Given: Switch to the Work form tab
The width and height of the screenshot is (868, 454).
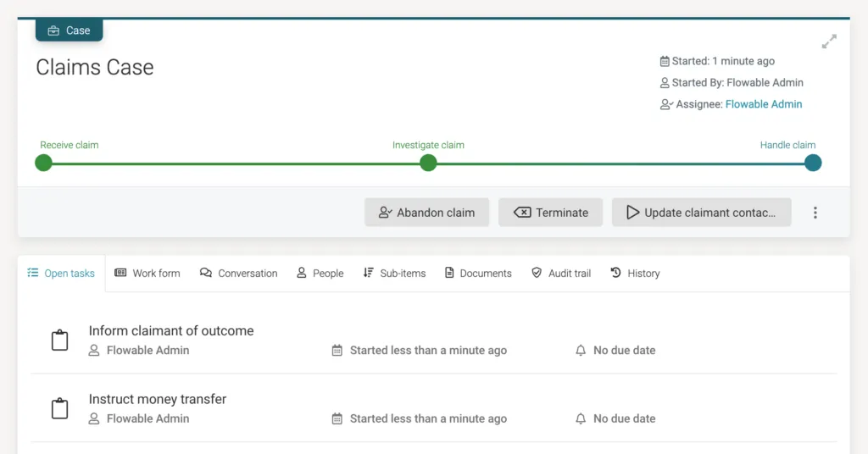Looking at the screenshot, I should click(147, 274).
